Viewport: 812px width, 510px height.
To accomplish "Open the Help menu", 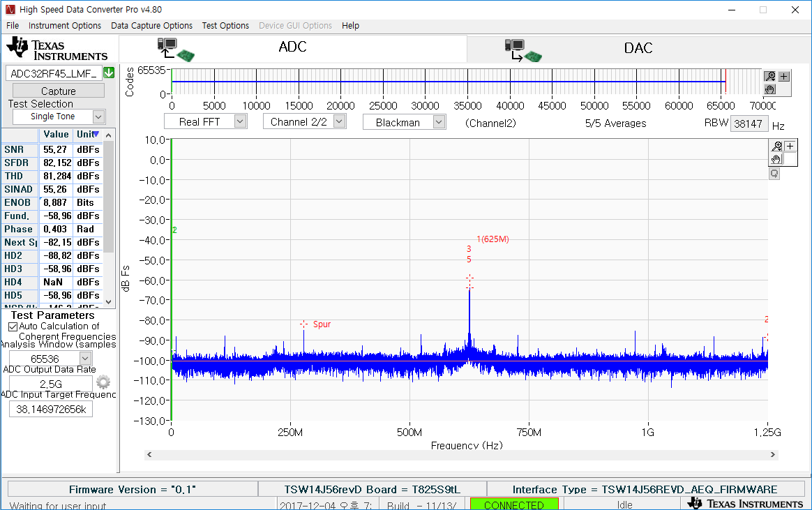I will [x=351, y=25].
